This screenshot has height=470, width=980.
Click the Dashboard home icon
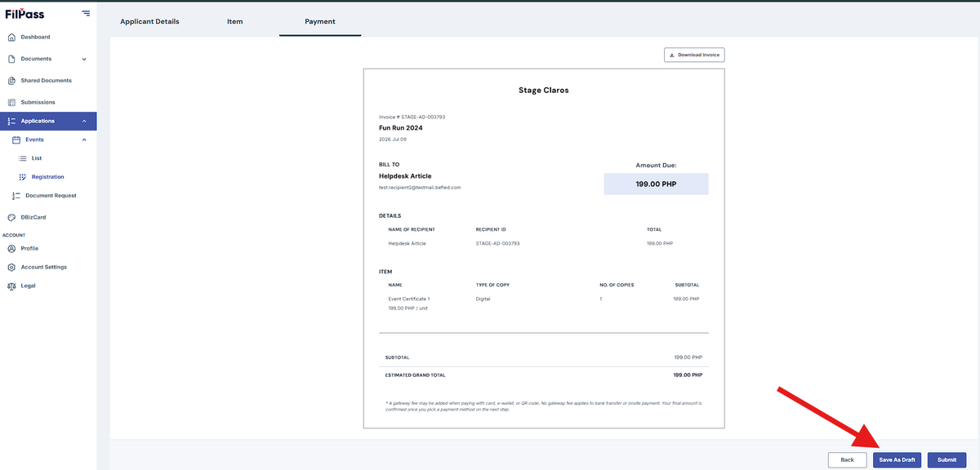click(11, 38)
